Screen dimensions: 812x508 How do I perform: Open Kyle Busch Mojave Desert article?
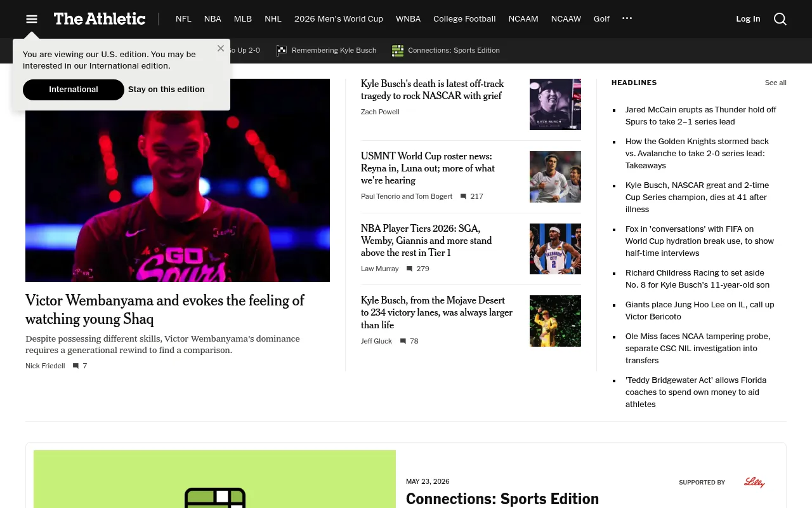(x=436, y=312)
